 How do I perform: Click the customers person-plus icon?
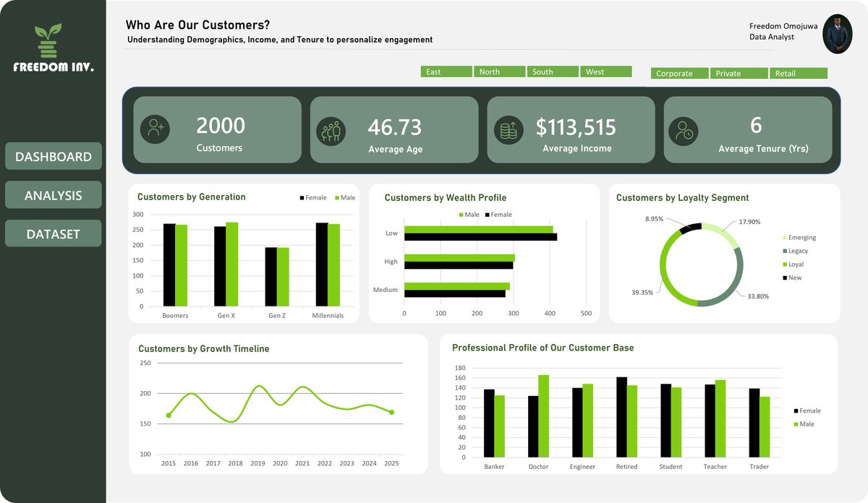point(155,129)
